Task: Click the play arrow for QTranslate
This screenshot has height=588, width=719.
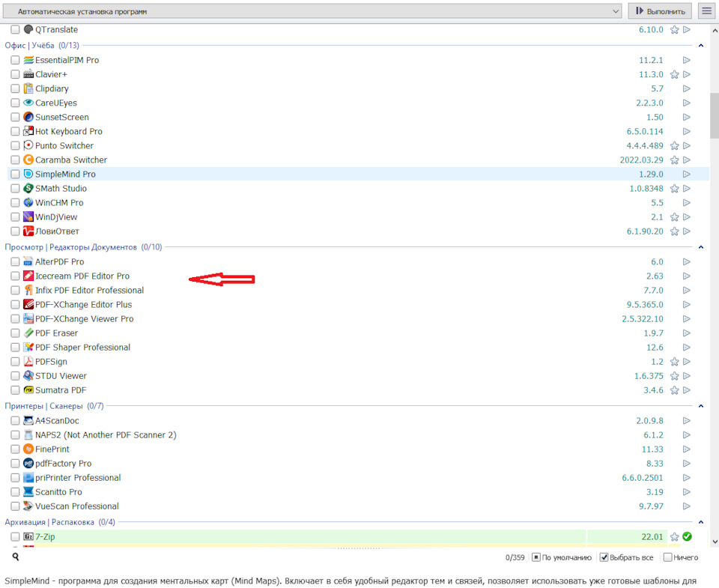Action: click(x=687, y=30)
